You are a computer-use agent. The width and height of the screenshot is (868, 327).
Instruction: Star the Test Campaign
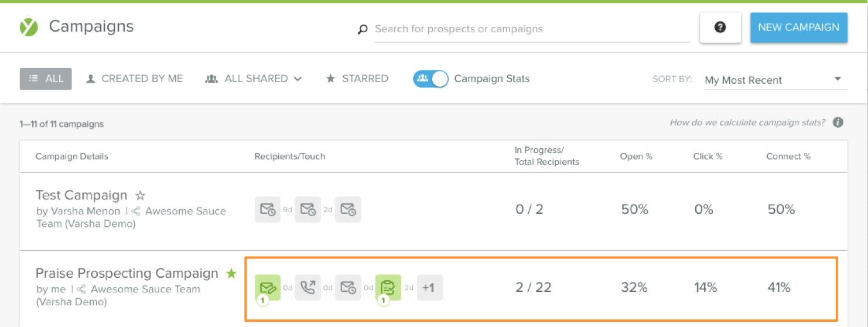140,195
